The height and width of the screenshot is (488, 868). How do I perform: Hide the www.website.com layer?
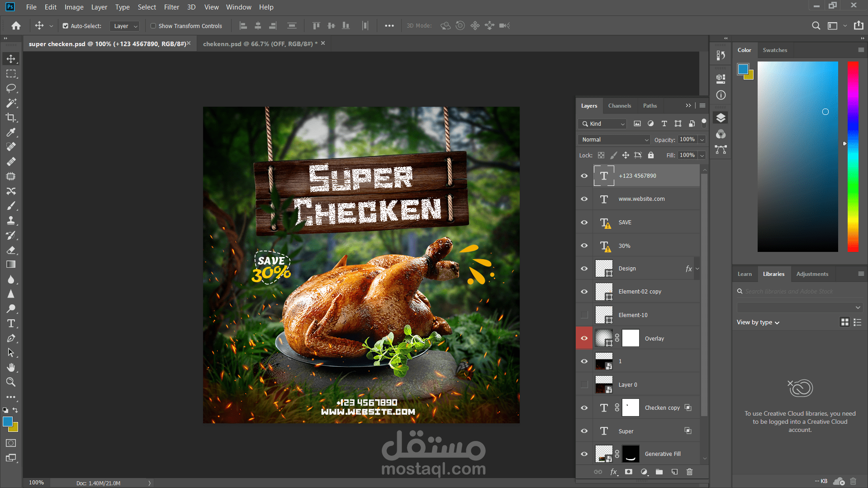tap(584, 199)
